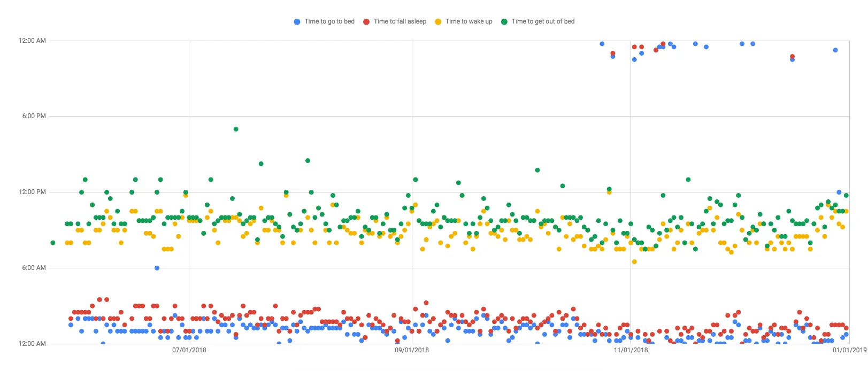Select the 'Time to get out of bed' legend label
The height and width of the screenshot is (371, 868).
point(543,21)
